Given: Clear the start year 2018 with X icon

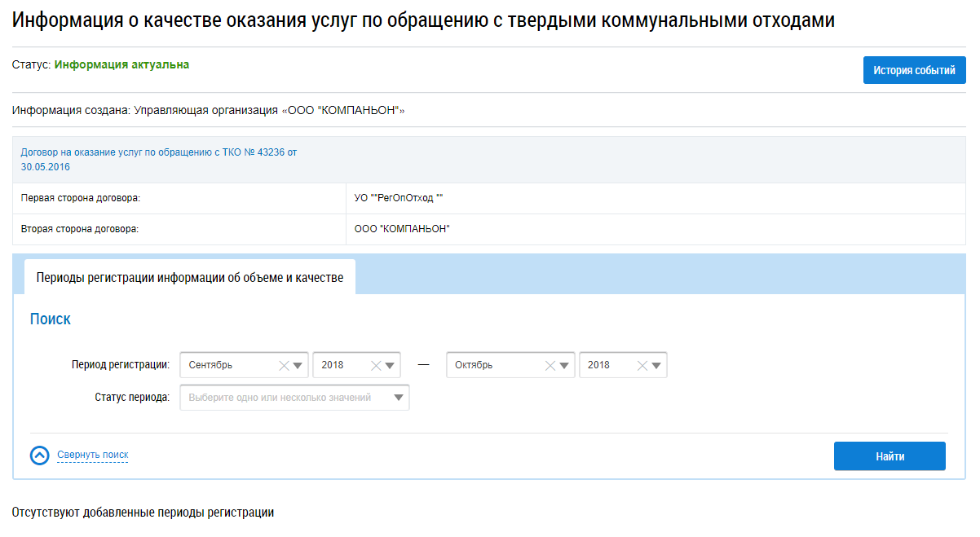Looking at the screenshot, I should pos(376,366).
